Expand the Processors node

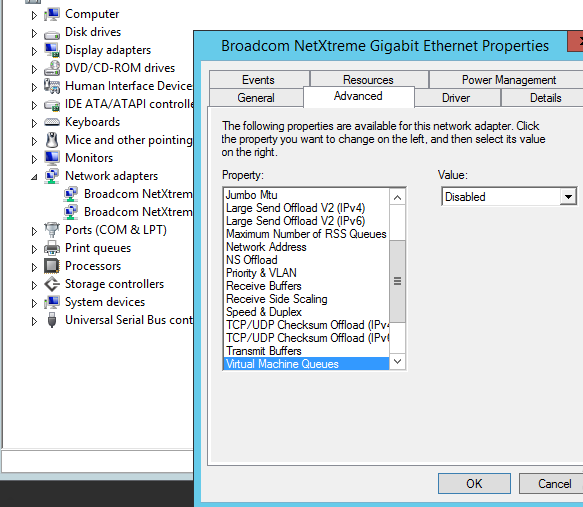pos(34,267)
